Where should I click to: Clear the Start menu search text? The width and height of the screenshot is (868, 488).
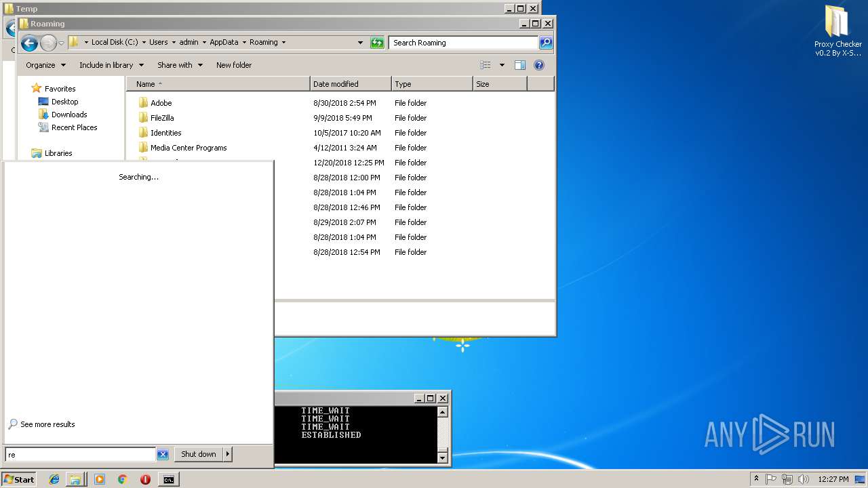(x=162, y=455)
